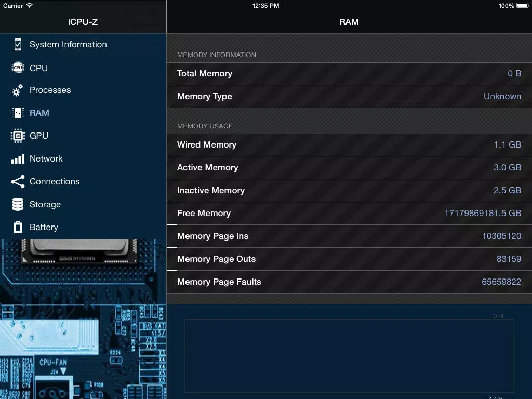
Task: Select the Memory Page Faults label
Action: 219,282
